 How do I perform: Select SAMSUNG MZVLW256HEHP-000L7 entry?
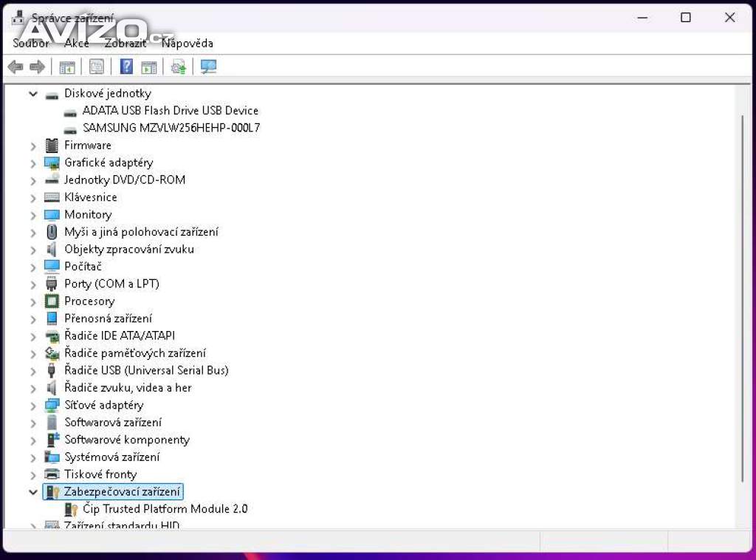(x=171, y=128)
